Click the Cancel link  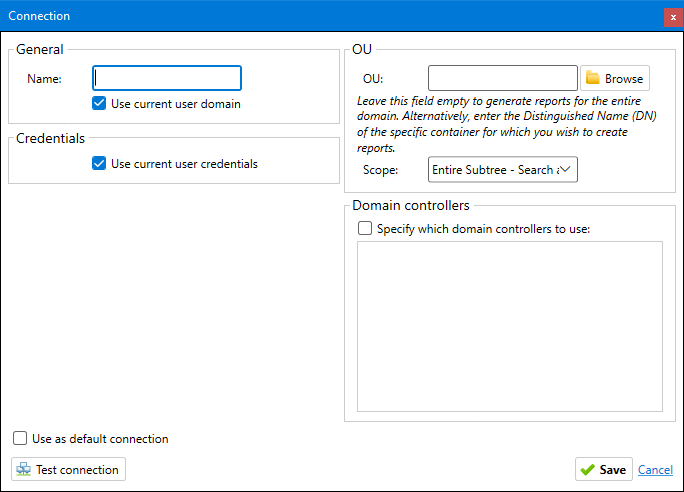[655, 470]
